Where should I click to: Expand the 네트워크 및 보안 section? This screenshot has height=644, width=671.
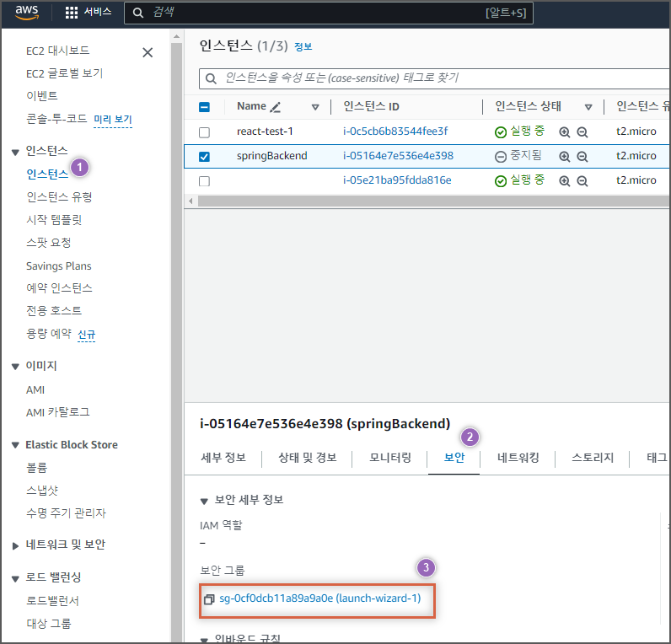click(15, 545)
